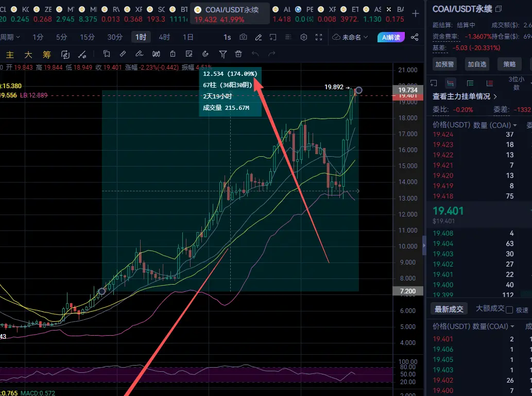This screenshot has height=396, width=532.
Task: Open the drawing pencil tool in top toolbar
Action: point(259,37)
